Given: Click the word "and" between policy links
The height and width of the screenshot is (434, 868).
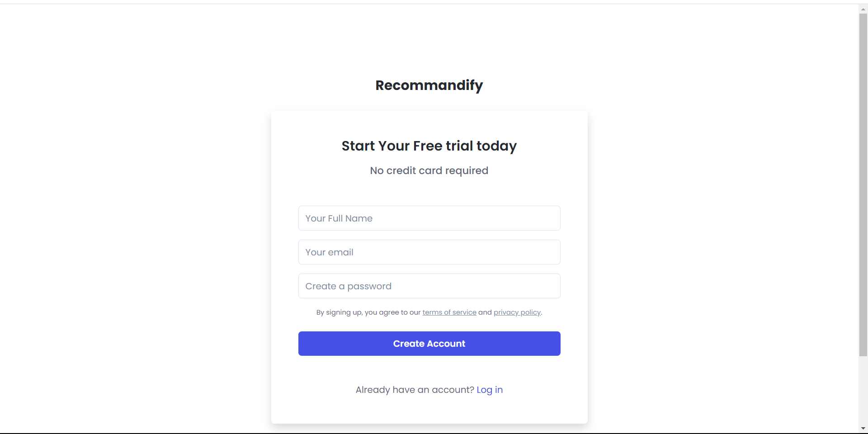Looking at the screenshot, I should tap(485, 312).
